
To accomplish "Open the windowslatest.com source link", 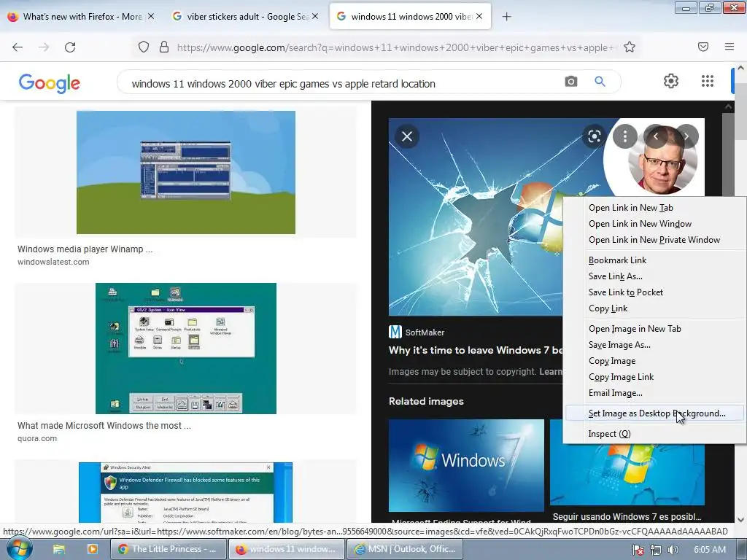I will [53, 262].
